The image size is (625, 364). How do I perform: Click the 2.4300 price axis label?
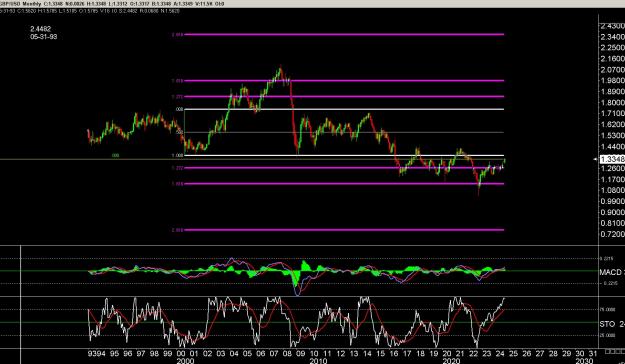coord(613,26)
